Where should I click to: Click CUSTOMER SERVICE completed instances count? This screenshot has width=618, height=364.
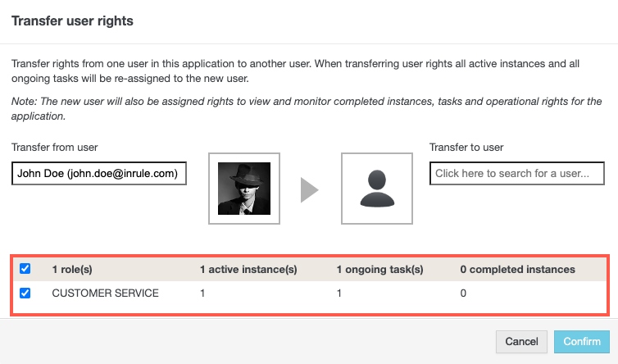(463, 293)
